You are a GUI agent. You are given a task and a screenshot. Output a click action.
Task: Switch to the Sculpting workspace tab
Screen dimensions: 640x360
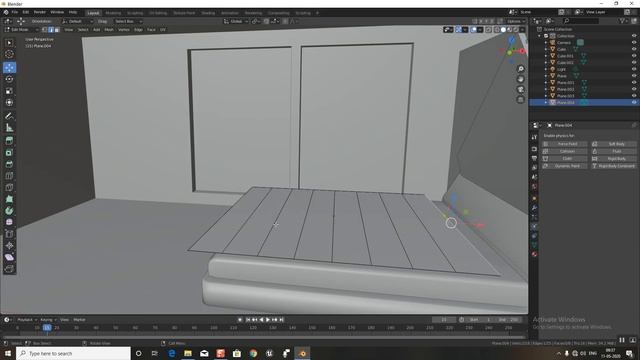tap(135, 13)
